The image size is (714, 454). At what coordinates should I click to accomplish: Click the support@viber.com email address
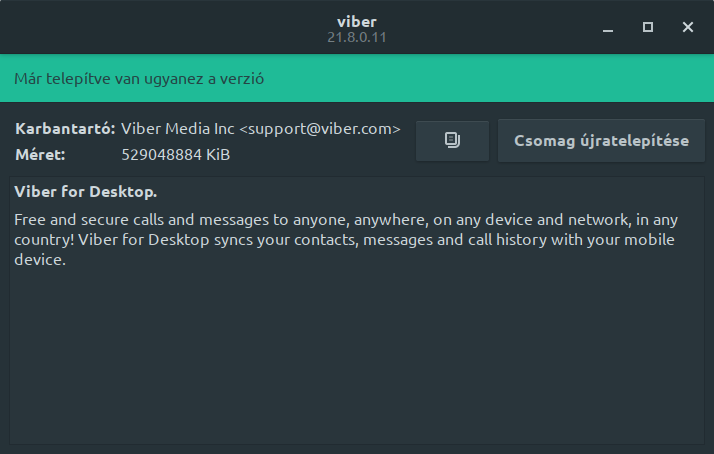(x=320, y=129)
